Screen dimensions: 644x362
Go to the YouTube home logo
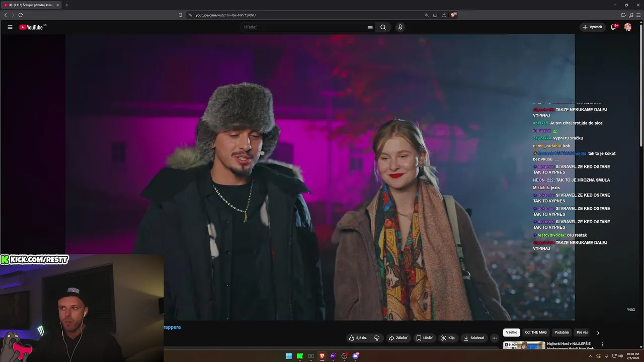click(x=32, y=27)
